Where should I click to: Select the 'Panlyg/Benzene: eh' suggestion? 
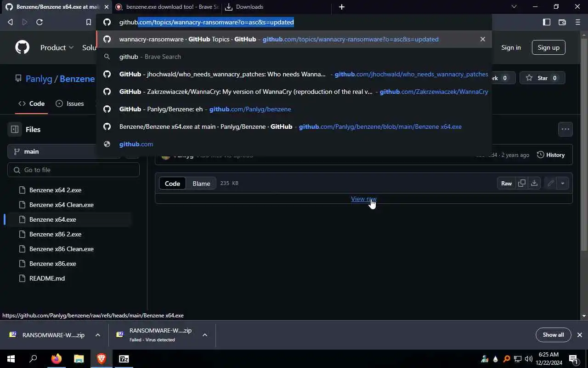click(294, 109)
